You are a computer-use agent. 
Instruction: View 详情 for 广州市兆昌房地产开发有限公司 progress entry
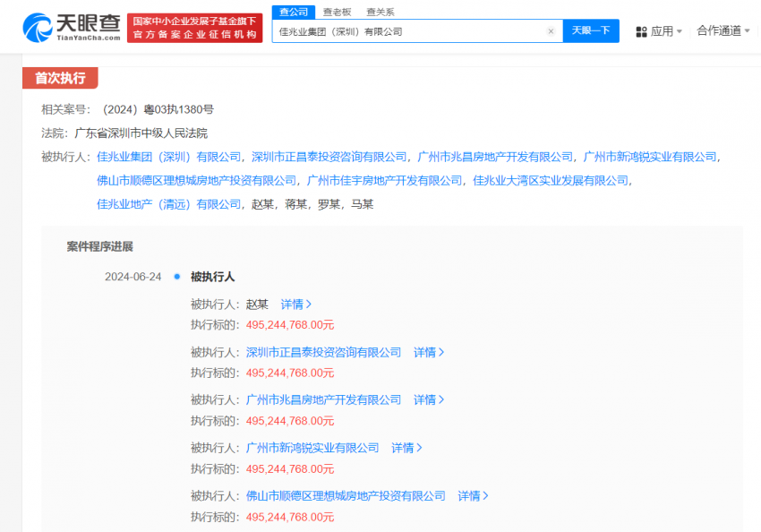point(429,400)
